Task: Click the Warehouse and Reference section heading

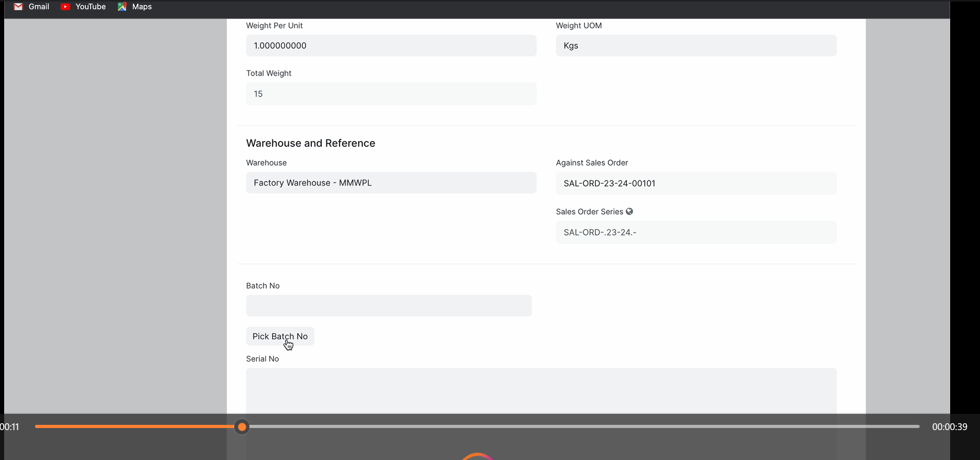Action: [x=311, y=143]
